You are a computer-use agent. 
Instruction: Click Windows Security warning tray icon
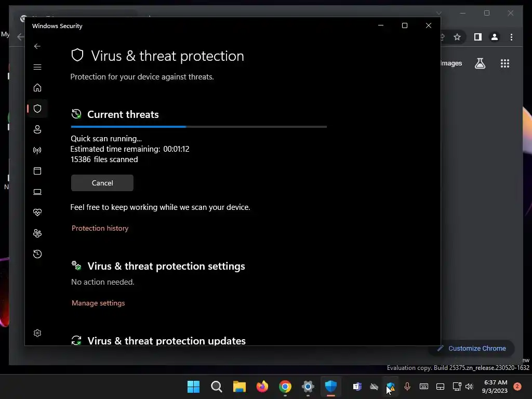point(391,387)
